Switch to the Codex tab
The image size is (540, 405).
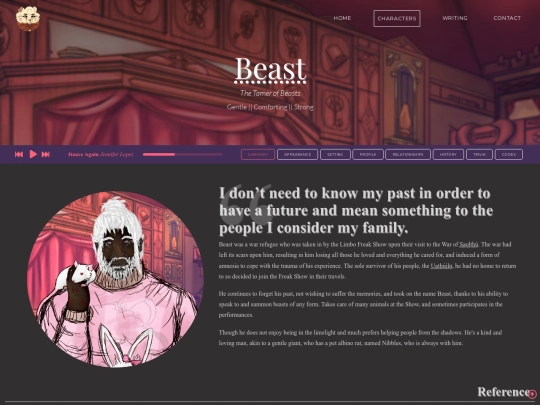(x=509, y=154)
